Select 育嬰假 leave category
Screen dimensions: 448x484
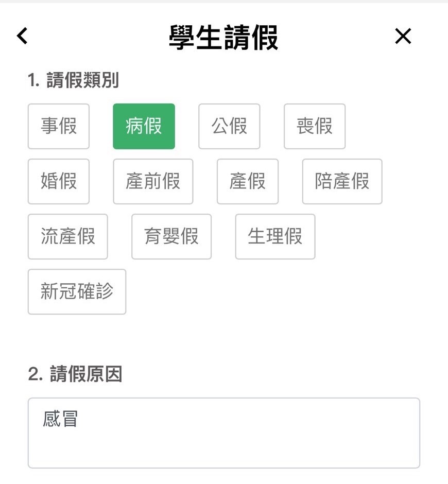tap(171, 236)
